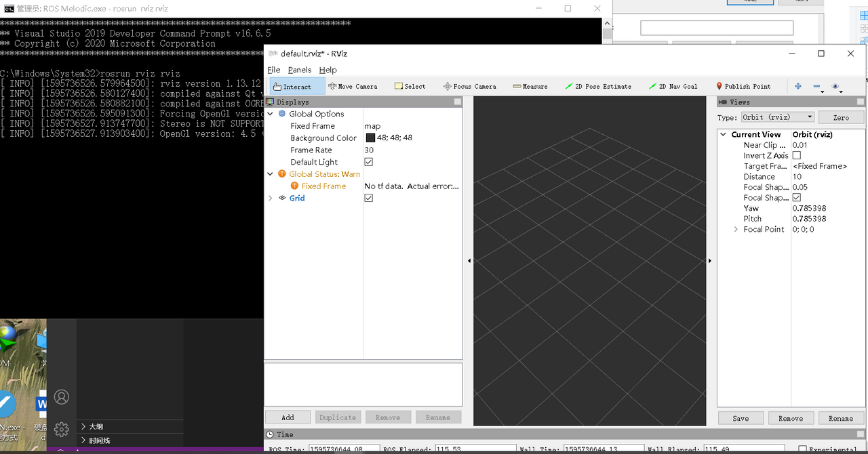Select the Focus Camera tool
Viewport: 868px width, 454px height.
[x=469, y=86]
